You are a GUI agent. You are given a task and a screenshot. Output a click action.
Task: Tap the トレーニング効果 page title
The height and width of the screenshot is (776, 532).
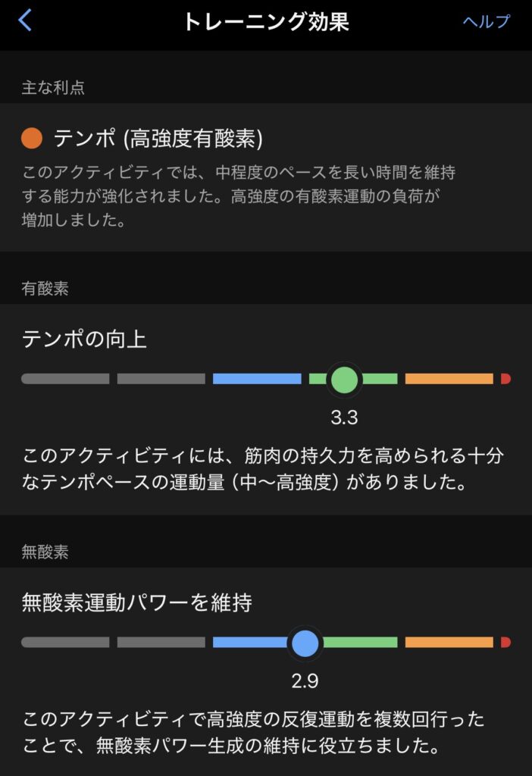click(x=265, y=21)
